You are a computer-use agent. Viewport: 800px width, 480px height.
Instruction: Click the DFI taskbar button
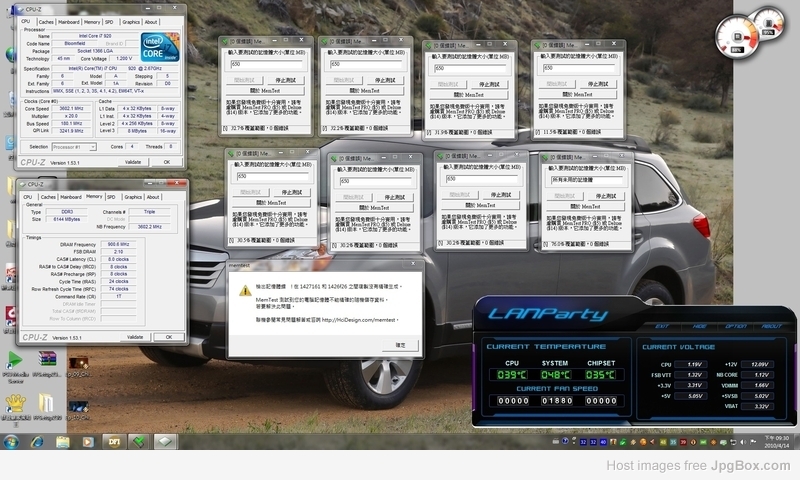[114, 441]
